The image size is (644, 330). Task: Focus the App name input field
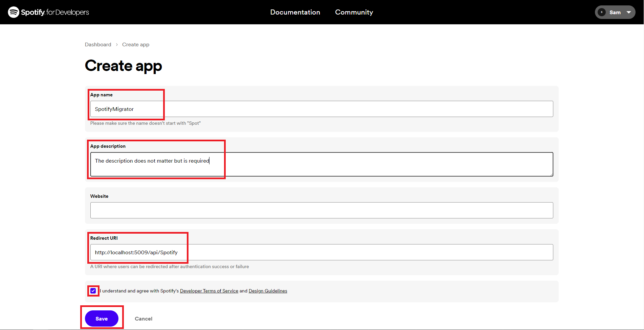pos(321,109)
